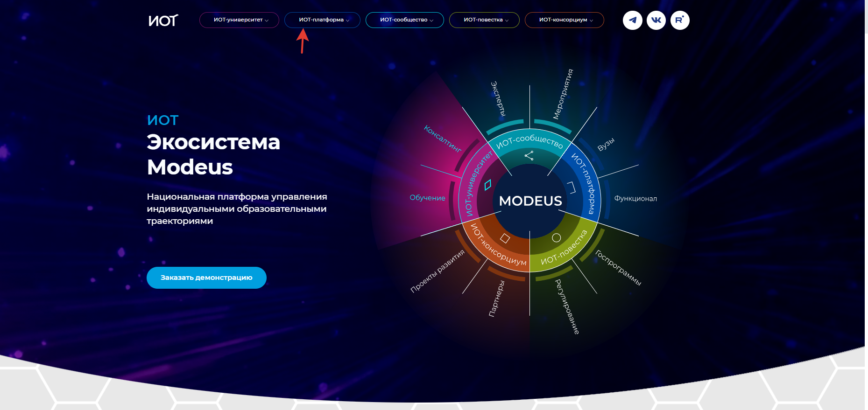This screenshot has width=868, height=410.
Task: Click the Регулирование label on the wheel
Action: tap(567, 307)
